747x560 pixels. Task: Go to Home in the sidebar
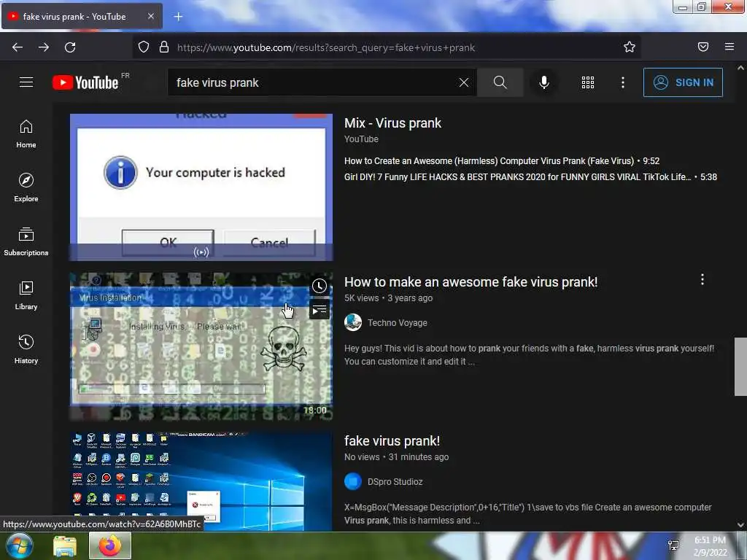(26, 134)
